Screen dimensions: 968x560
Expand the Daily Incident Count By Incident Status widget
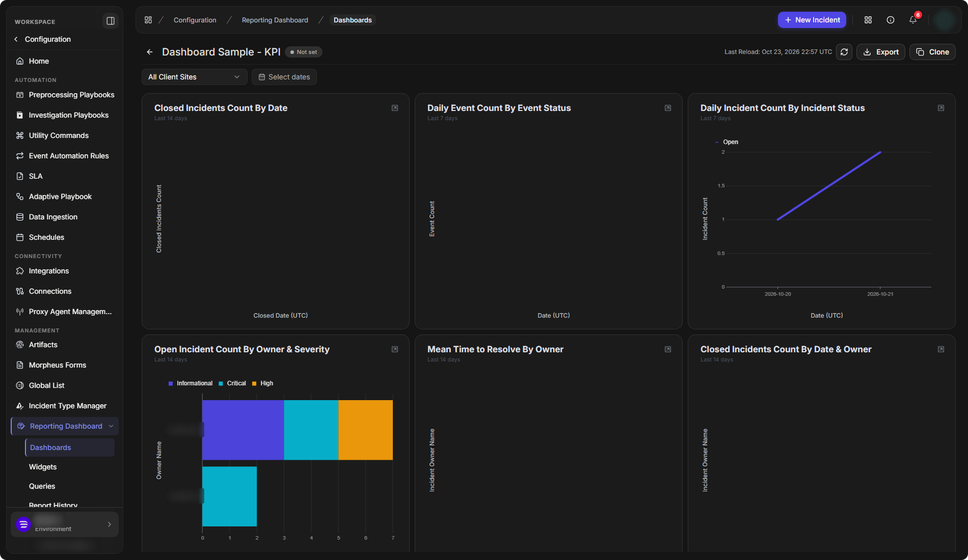pyautogui.click(x=941, y=108)
